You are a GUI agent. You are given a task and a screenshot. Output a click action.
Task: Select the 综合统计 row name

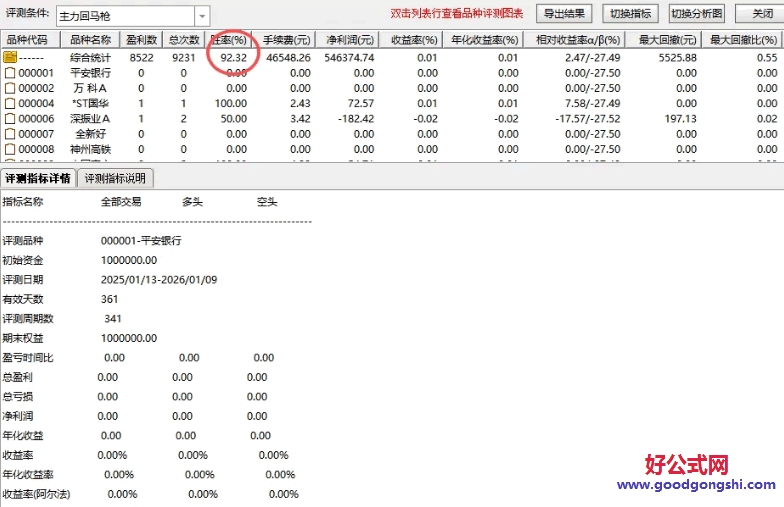click(x=90, y=58)
